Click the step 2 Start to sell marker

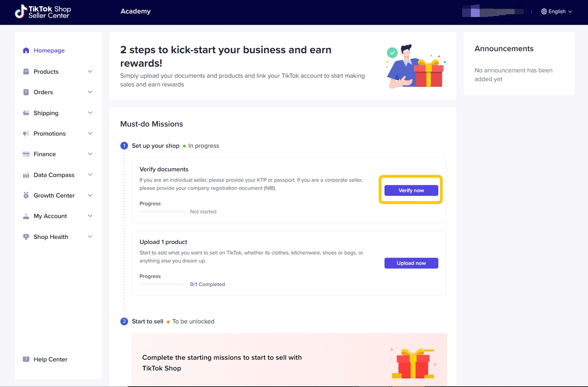(124, 321)
